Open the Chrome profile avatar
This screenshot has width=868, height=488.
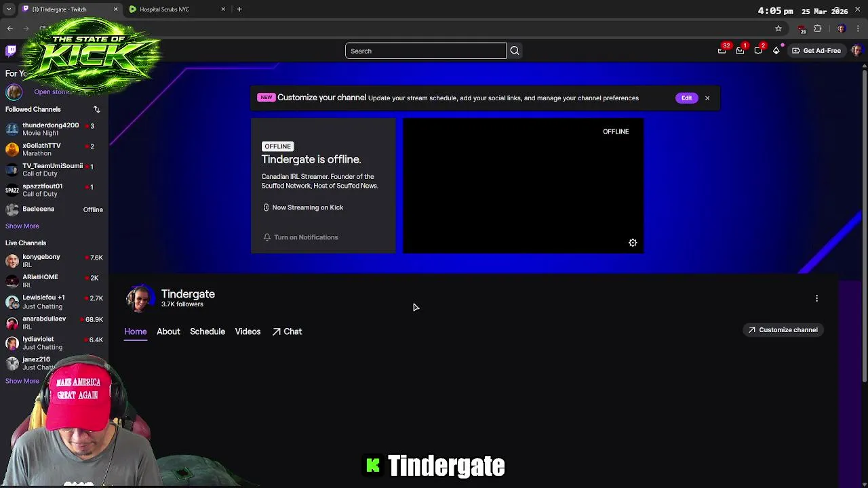[842, 28]
